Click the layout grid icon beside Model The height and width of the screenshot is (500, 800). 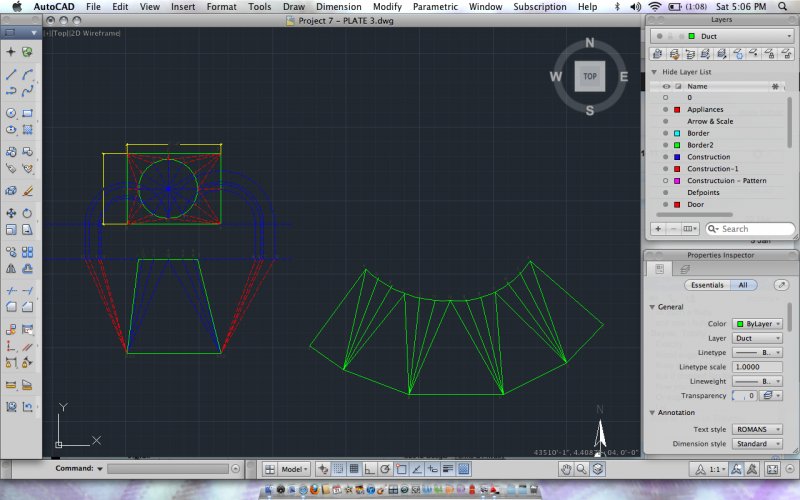tap(270, 469)
